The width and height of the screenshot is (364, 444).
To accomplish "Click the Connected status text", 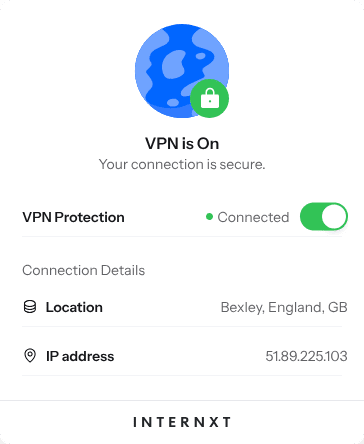I will click(253, 217).
